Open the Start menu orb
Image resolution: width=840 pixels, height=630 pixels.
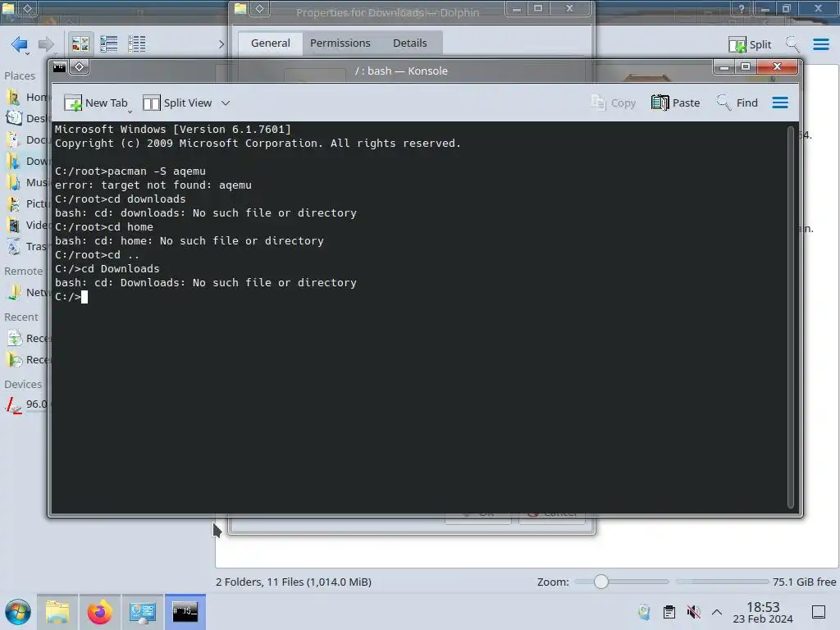click(x=18, y=612)
